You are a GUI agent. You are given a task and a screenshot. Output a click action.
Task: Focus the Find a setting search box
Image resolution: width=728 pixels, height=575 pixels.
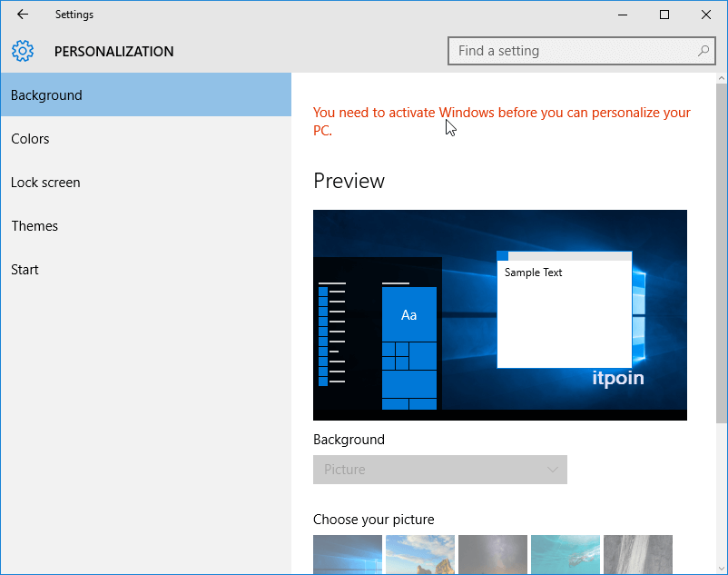[572, 52]
